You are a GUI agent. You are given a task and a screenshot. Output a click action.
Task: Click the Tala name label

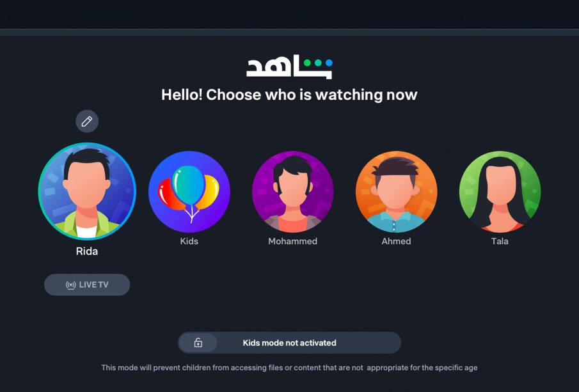(500, 241)
